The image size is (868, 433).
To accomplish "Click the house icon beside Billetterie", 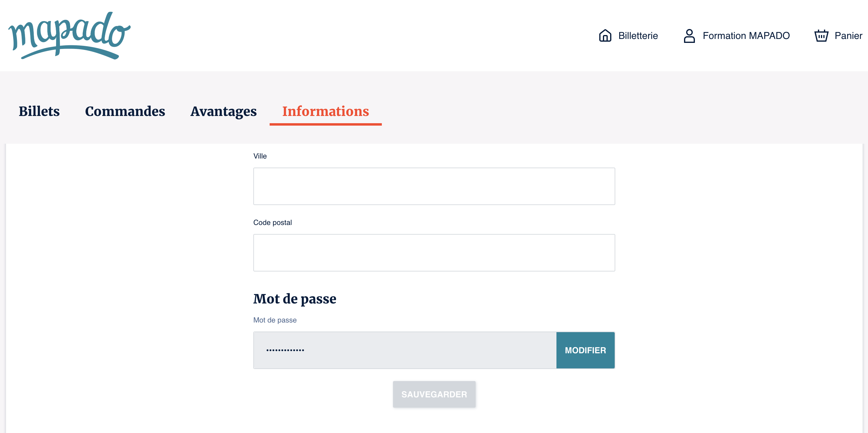I will (605, 35).
